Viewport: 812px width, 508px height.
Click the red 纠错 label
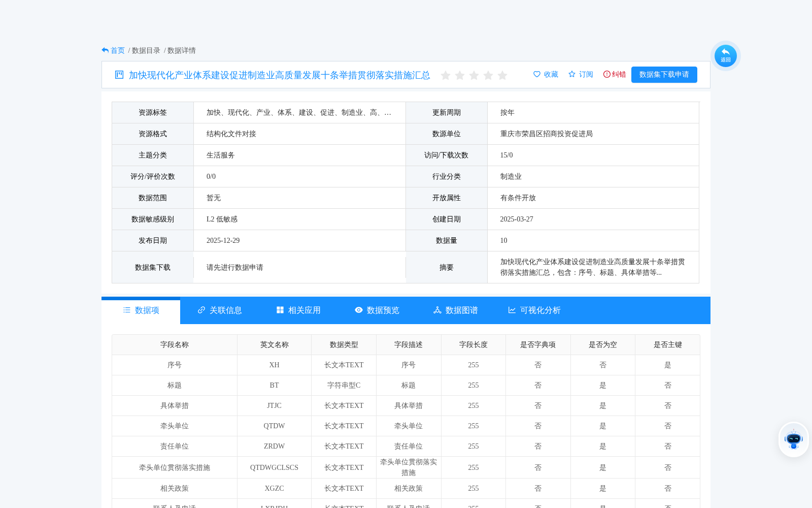pos(619,74)
